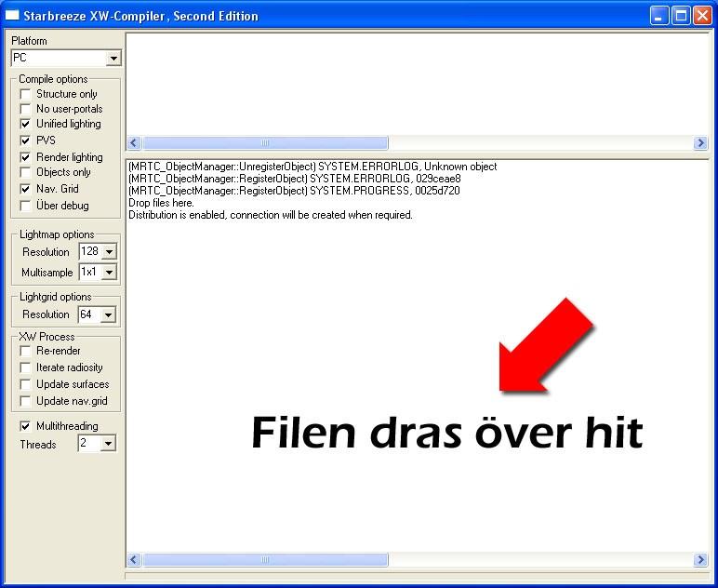Click the application icon in title bar
718x588 pixels.
click(x=12, y=16)
